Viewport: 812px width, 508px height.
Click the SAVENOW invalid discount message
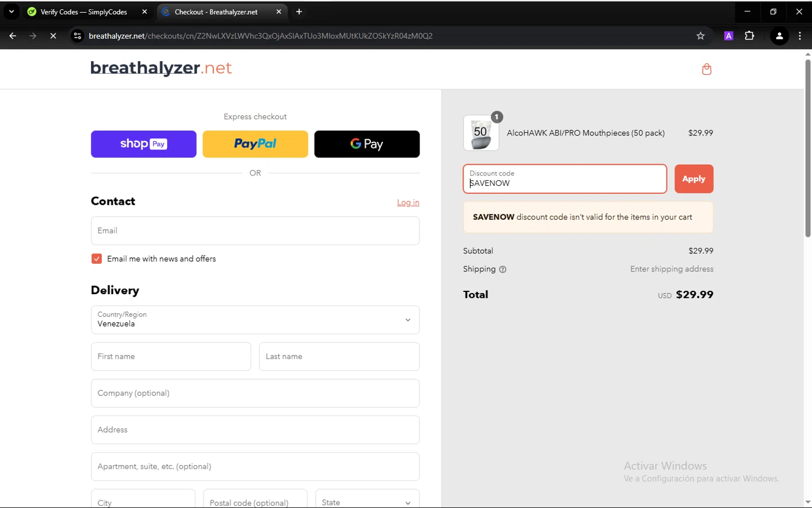(x=588, y=217)
